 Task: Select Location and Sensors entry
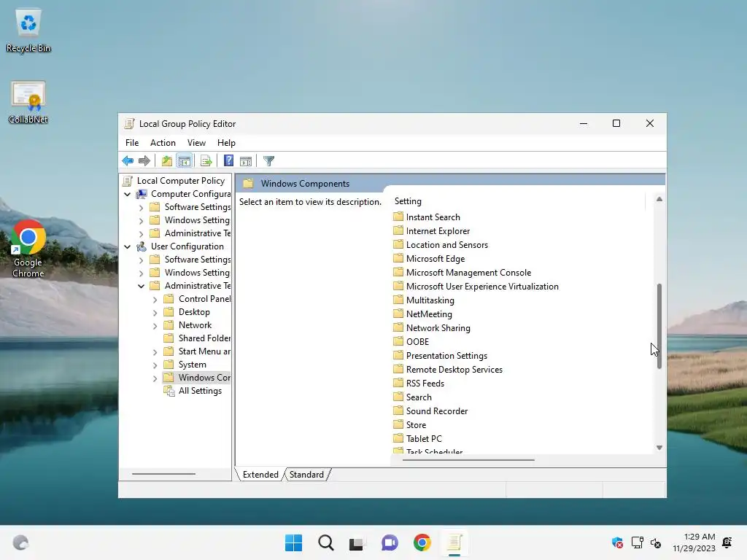coord(447,245)
